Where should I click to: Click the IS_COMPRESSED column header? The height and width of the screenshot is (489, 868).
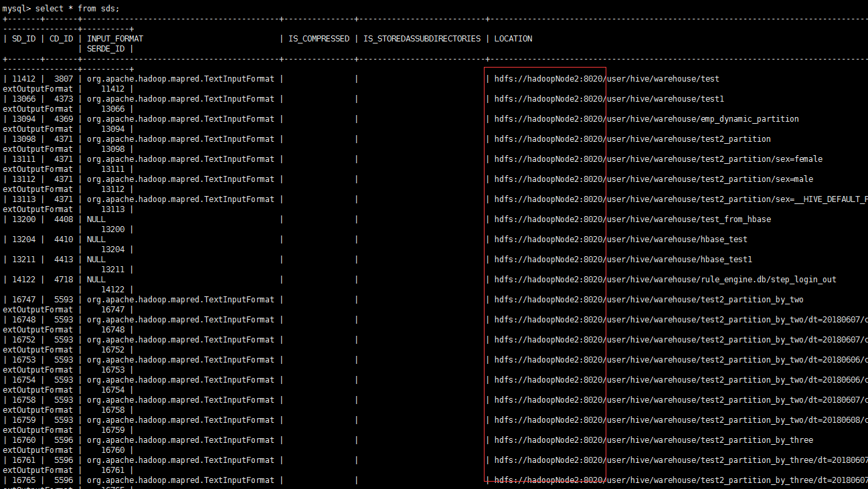(x=319, y=38)
